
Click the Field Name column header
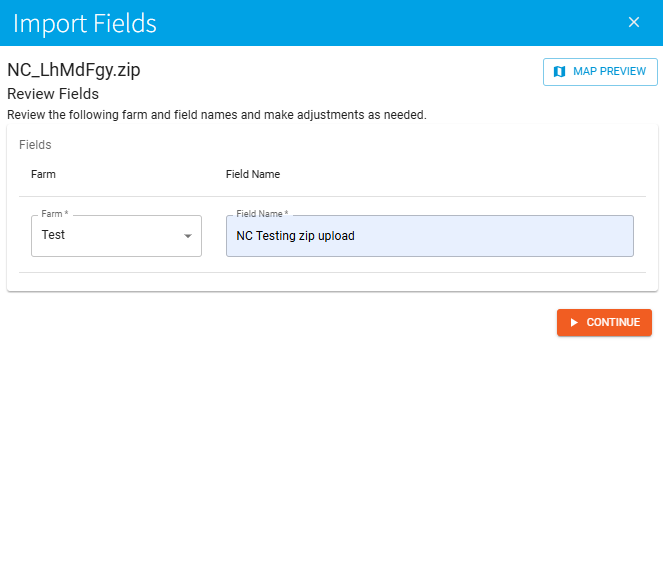253,174
